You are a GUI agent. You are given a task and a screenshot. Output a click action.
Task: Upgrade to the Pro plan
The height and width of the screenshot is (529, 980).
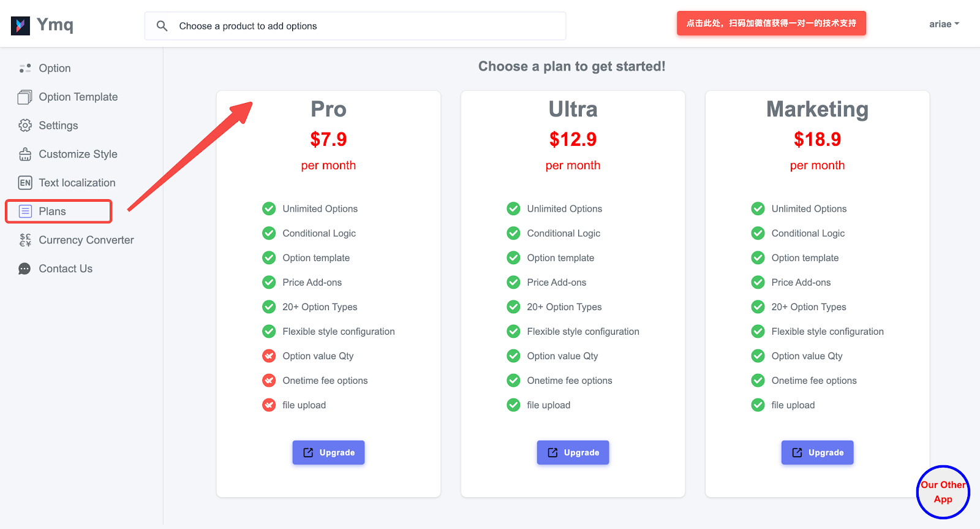point(328,452)
